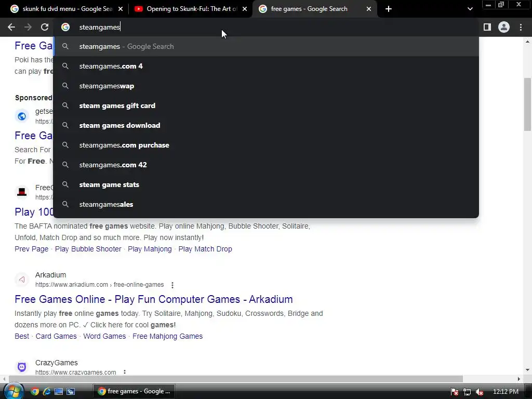Choose suggestion 'steamgames - Google Search'
This screenshot has width=532, height=399.
click(266, 46)
